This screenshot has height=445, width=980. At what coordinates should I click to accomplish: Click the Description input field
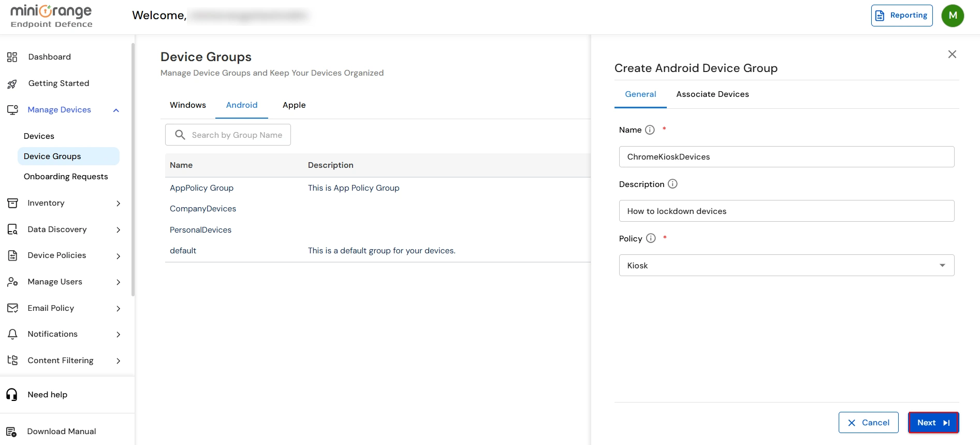pos(786,211)
